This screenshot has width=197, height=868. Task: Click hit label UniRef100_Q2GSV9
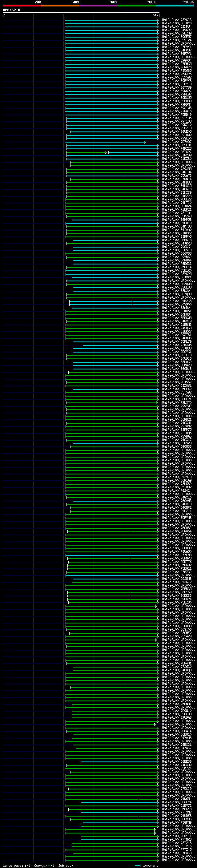click(x=177, y=443)
